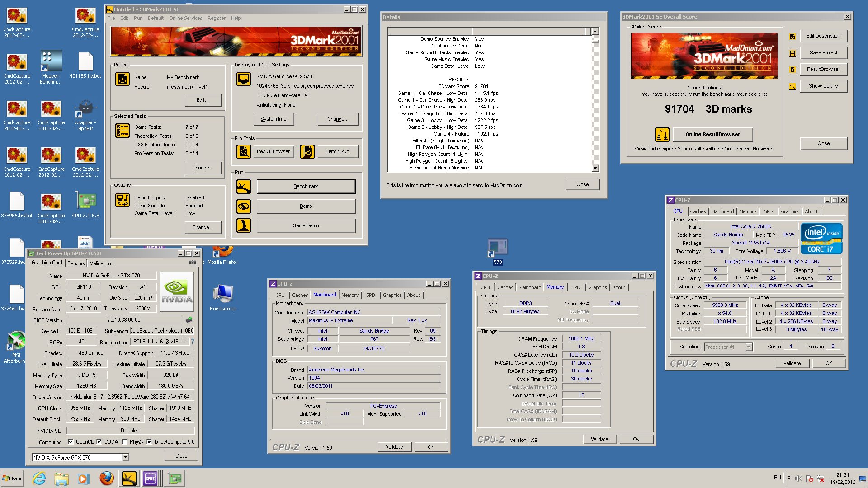Open the Graphics tab in Memory CPU-Z window

(598, 287)
